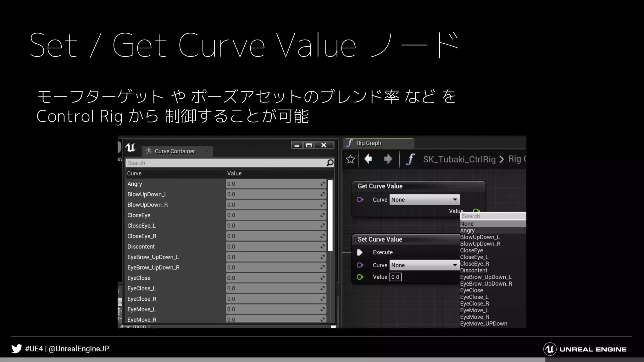This screenshot has width=644, height=362.
Task: Go forward with the right arrow in Rig Graph
Action: pos(388,159)
